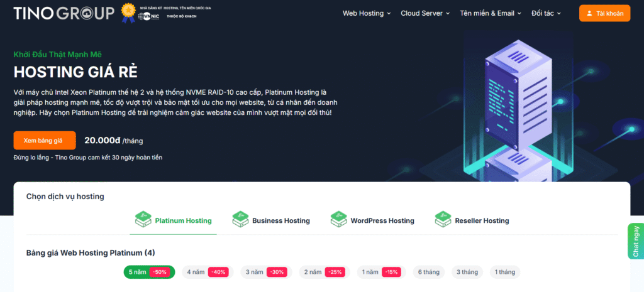Screen dimensions: 644x292
Task: Click the Xem bảng giá button
Action: 45,141
